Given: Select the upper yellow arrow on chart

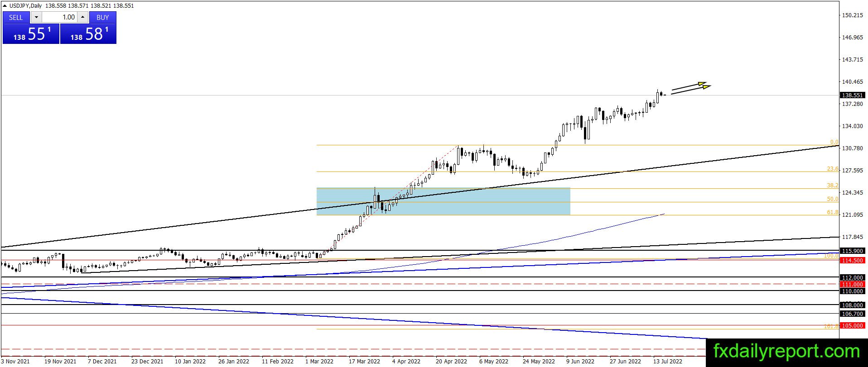Looking at the screenshot, I should [x=689, y=86].
